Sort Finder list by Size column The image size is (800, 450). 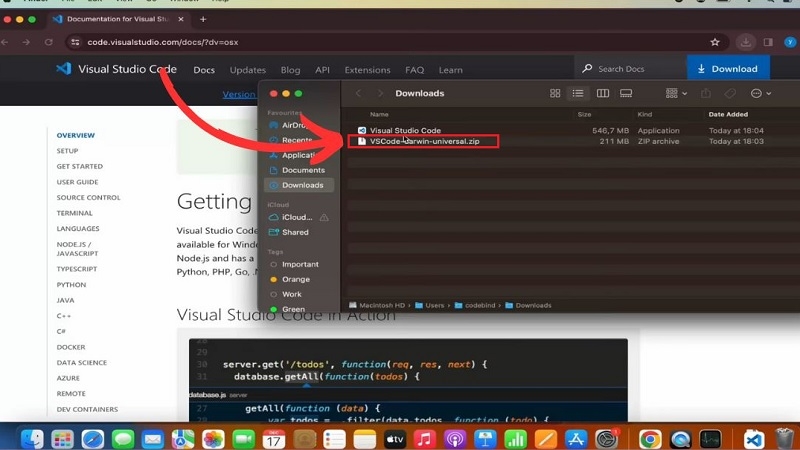tap(584, 114)
